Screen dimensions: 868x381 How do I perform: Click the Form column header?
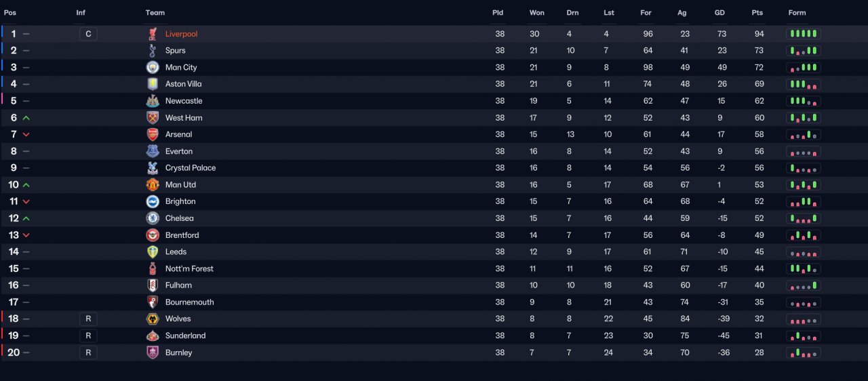[797, 13]
